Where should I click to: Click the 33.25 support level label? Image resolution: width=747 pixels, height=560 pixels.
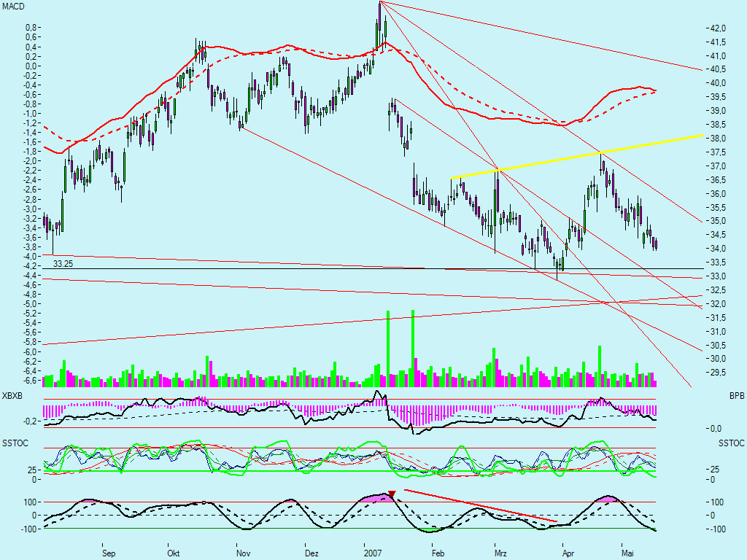pos(63,263)
